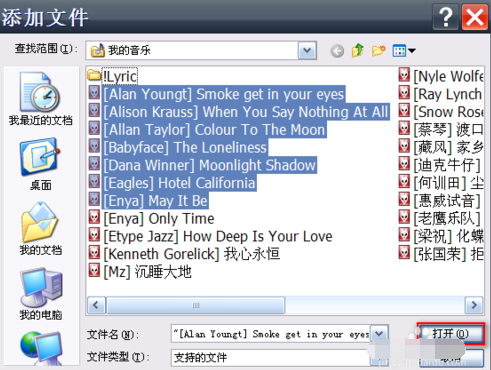Open 我的文档 folder shortcut
Image resolution: width=491 pixels, height=370 pixels.
click(x=41, y=229)
